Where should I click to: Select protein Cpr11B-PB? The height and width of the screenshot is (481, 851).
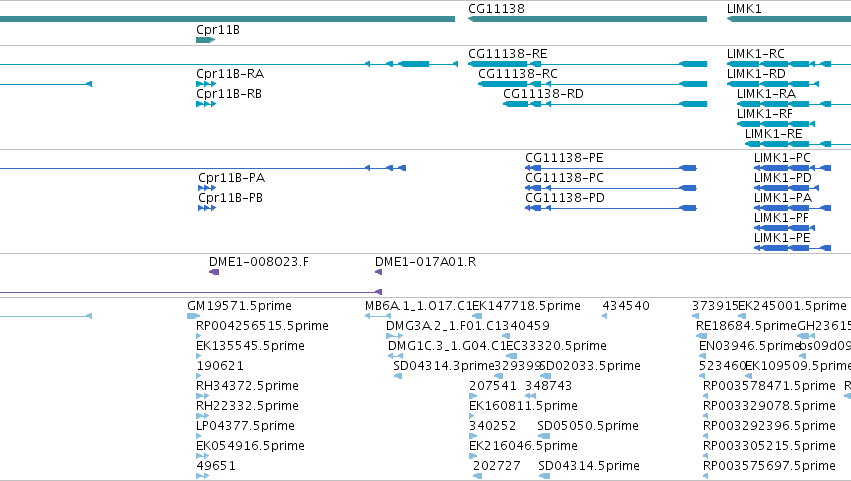click(x=230, y=198)
